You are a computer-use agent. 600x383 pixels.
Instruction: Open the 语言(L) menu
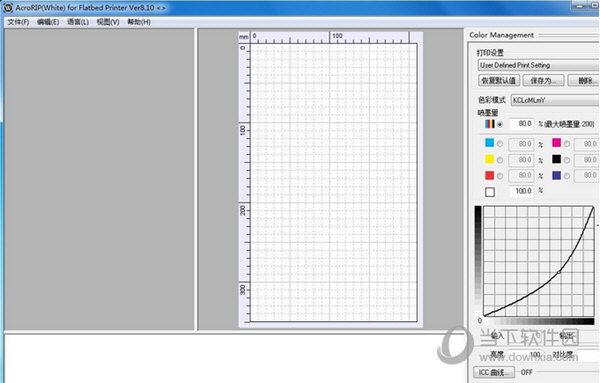[78, 22]
